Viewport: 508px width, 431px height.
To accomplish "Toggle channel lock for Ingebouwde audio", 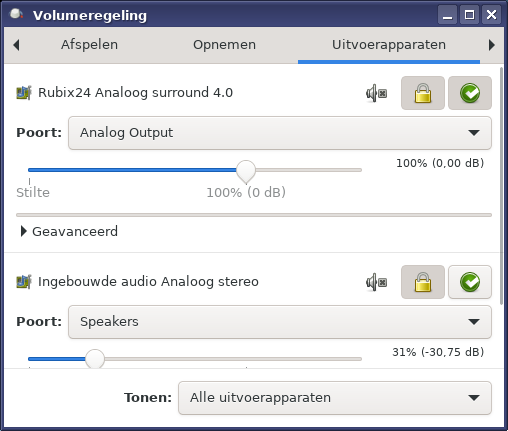I will point(423,282).
